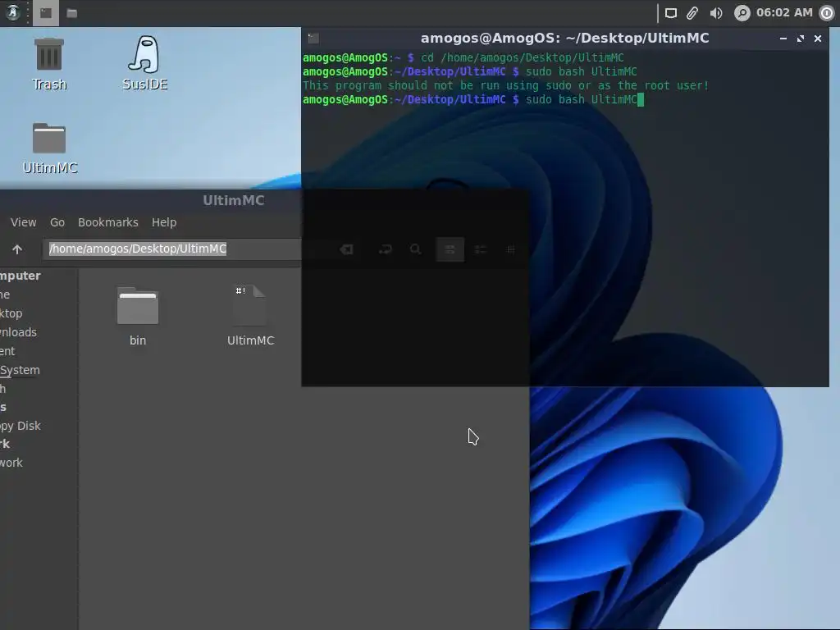Open the Go menu in file manager
Screen dimensions: 840x630
[57, 222]
